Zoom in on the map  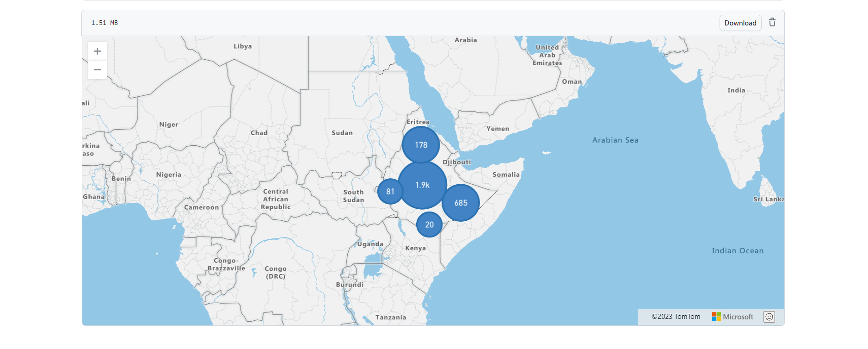97,51
